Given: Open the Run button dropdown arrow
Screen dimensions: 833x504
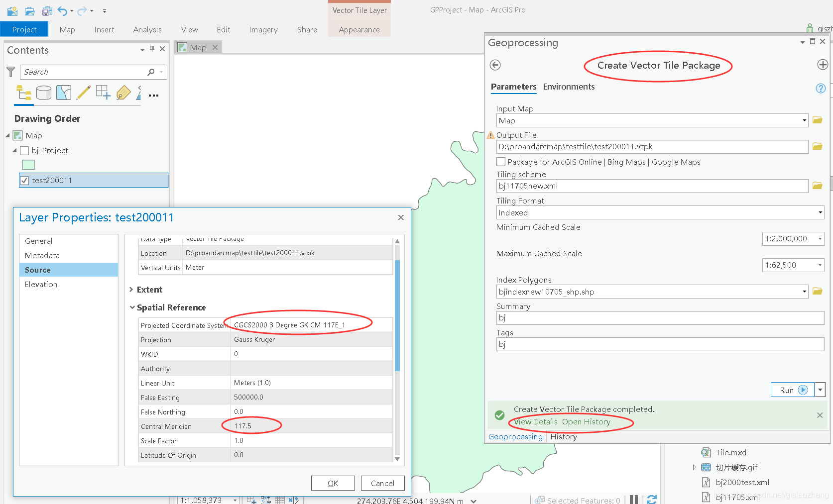Looking at the screenshot, I should pos(820,390).
